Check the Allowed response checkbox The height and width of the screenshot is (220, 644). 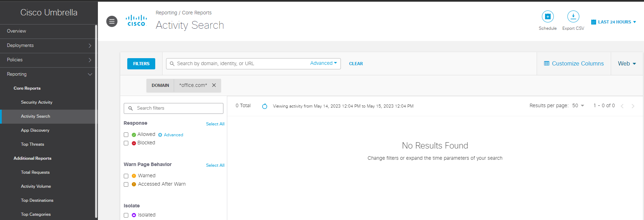tap(126, 135)
